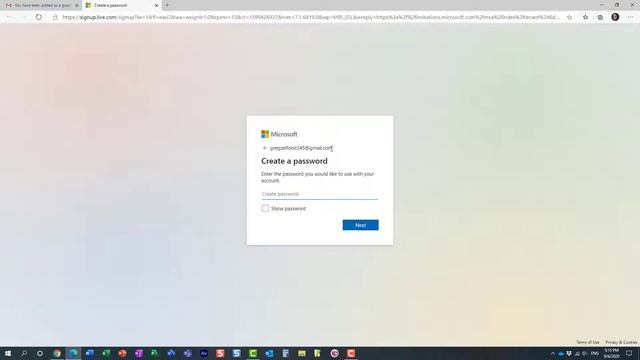Open the Favorites list icon
The height and width of the screenshot is (360, 640).
585,17
